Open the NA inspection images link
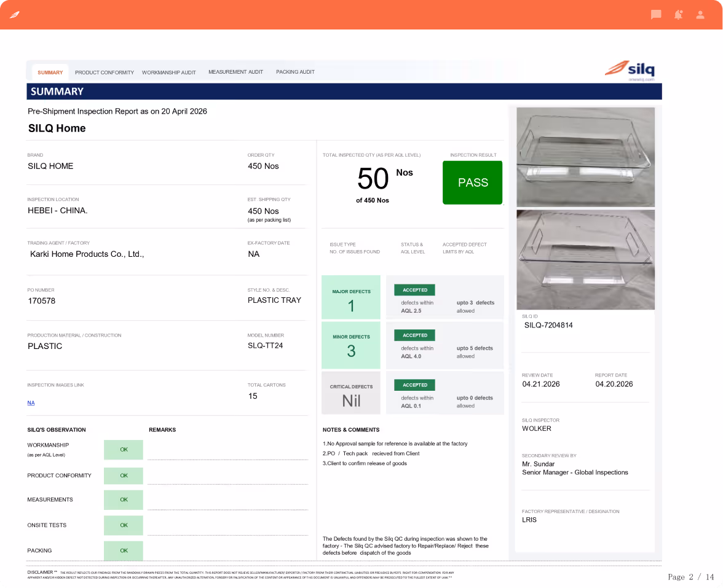Viewport: 723px width, 588px height. pos(31,403)
